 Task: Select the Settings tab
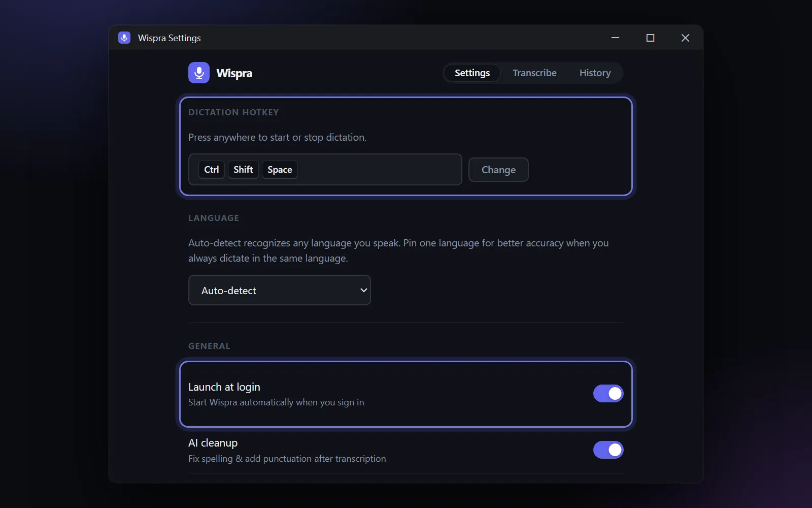point(472,73)
